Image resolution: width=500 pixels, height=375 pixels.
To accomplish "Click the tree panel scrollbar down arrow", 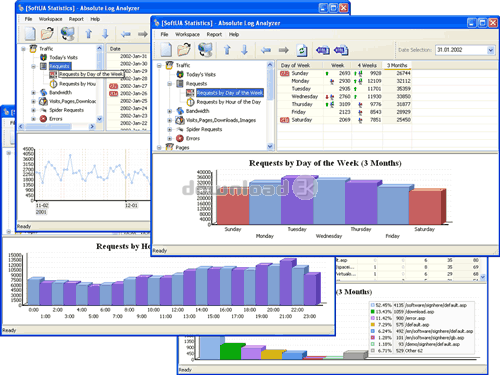I will 270,146.
